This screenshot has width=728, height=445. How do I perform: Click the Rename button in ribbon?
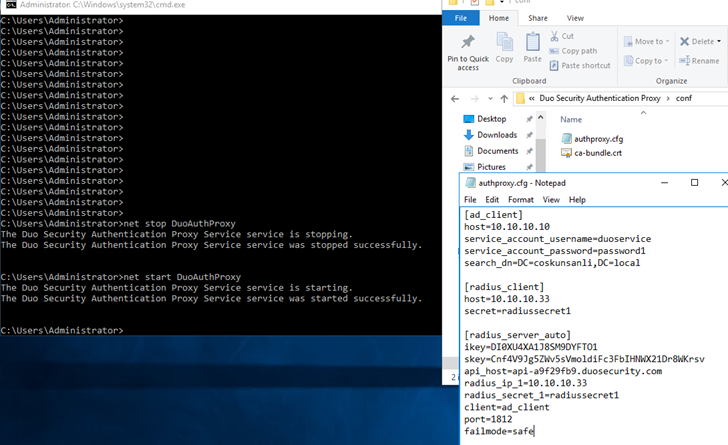point(699,61)
